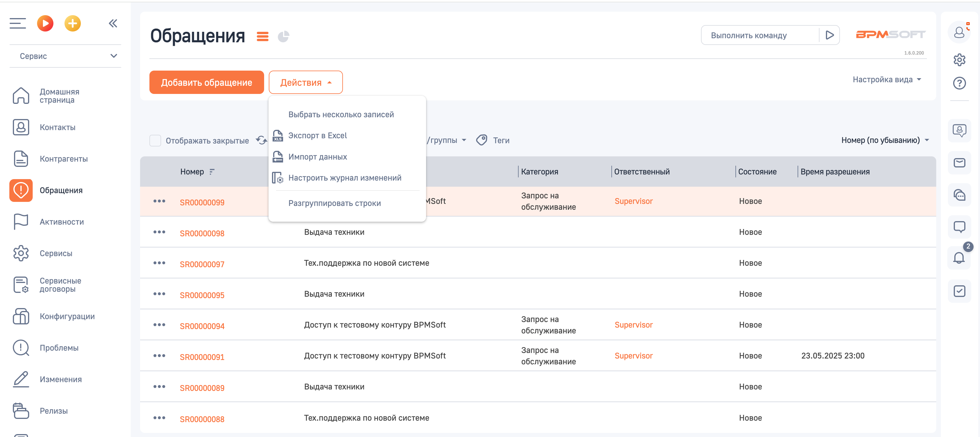Click the refresh icon near Отображать закрытые

click(x=261, y=140)
